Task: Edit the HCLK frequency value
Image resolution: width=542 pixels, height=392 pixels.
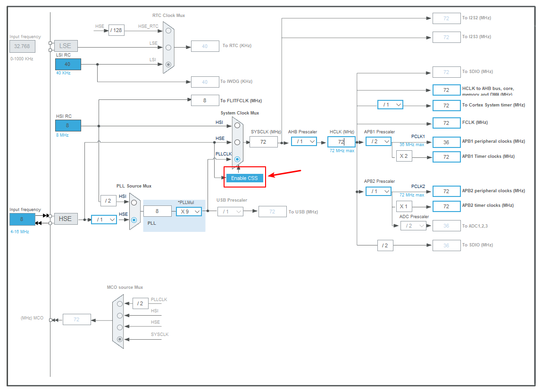Action: (x=342, y=141)
